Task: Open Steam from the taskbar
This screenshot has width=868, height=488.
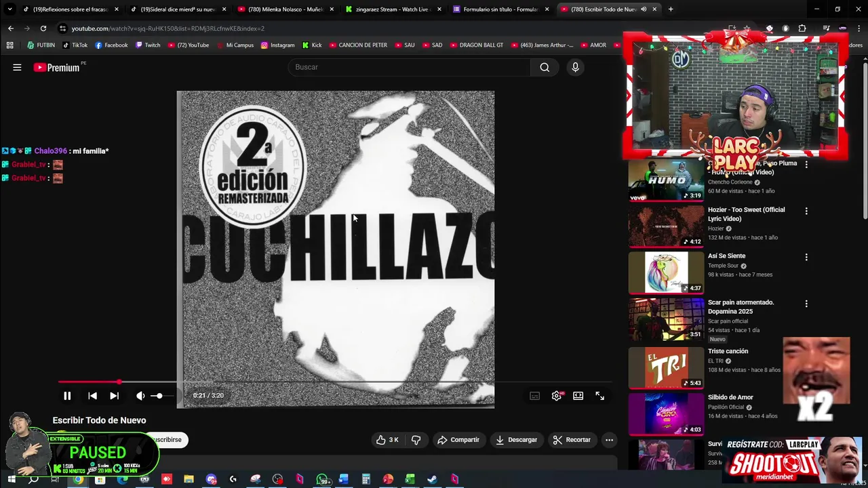Action: pos(431,479)
